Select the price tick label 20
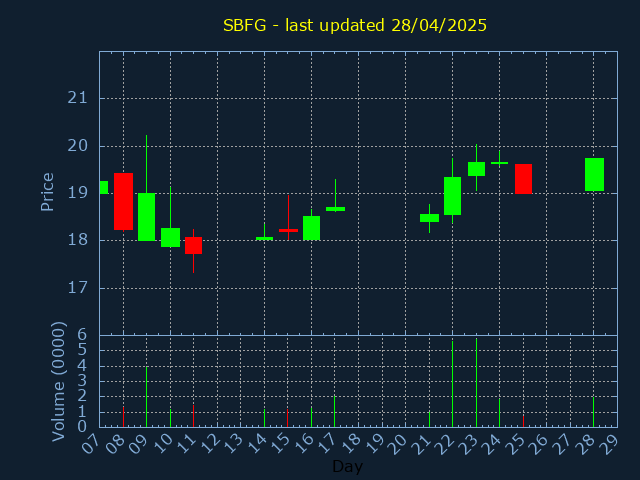Screen dimensions: 640x480 [77, 146]
